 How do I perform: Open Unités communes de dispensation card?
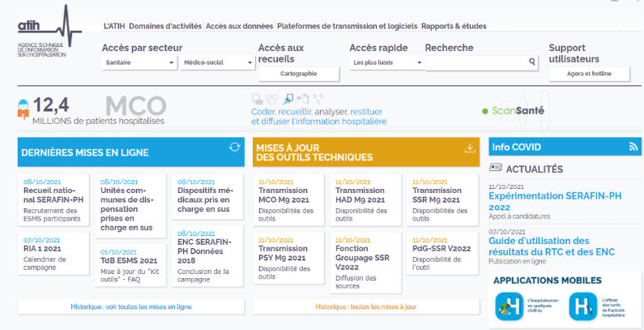(130, 205)
